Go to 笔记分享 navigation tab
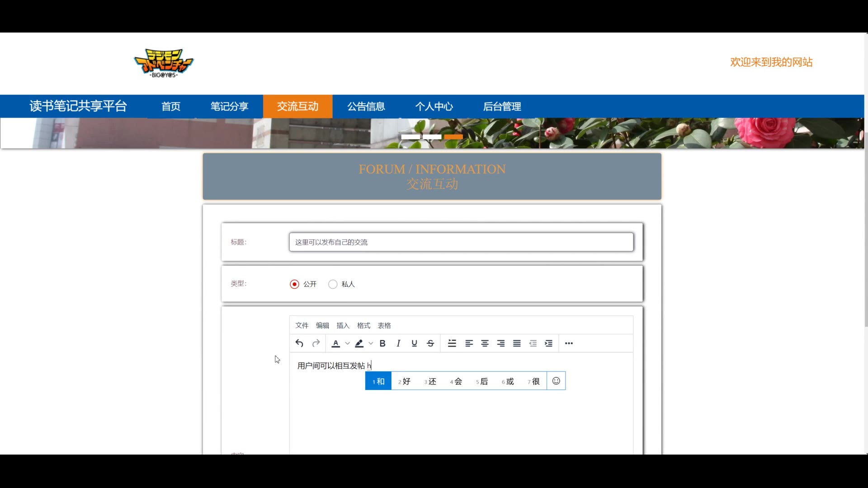The height and width of the screenshot is (488, 868). click(229, 107)
